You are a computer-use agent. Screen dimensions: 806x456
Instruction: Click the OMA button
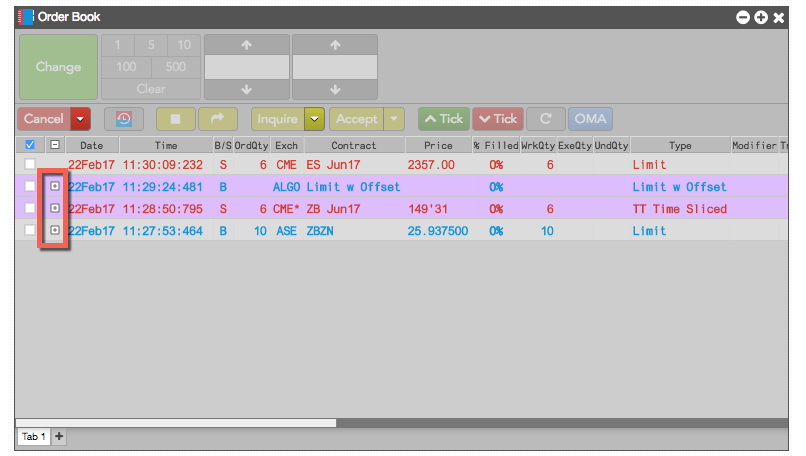[x=590, y=119]
